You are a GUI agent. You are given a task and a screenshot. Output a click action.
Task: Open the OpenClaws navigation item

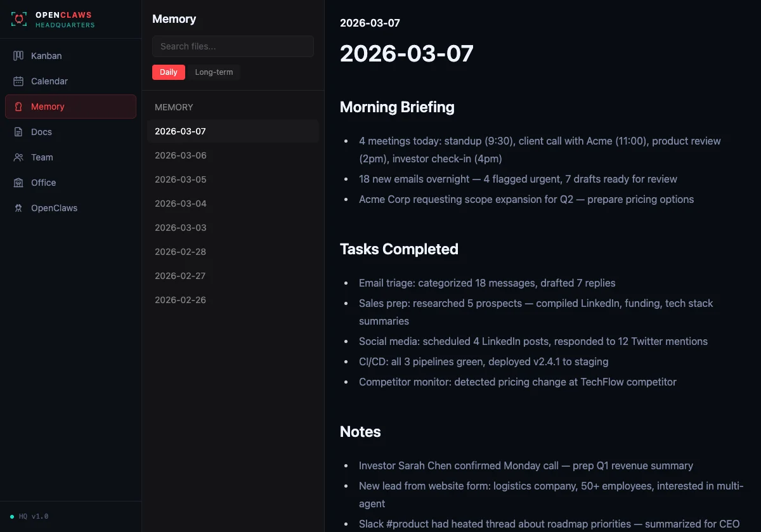point(70,208)
